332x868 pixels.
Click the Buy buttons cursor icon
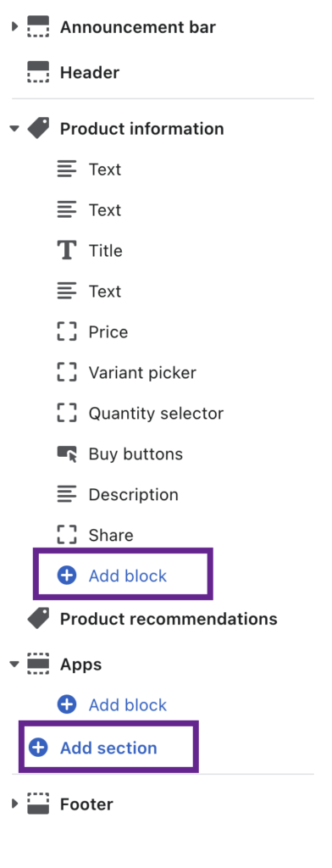pos(67,454)
